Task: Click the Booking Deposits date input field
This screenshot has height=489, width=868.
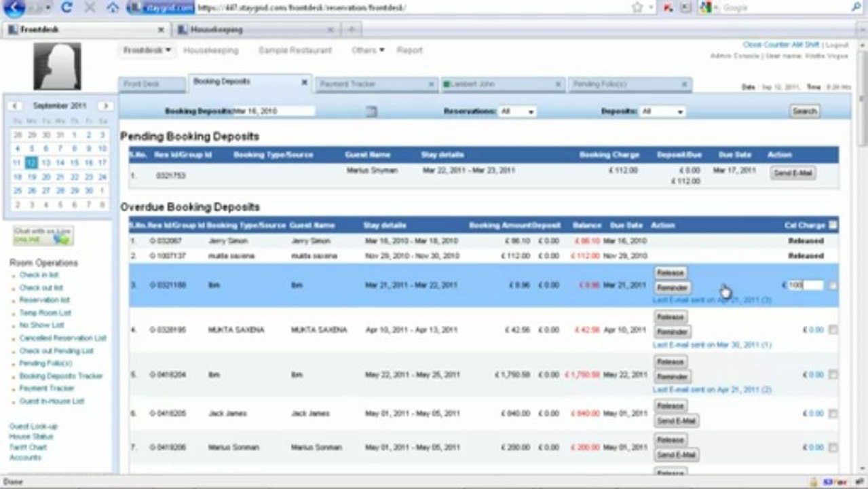Action: [273, 111]
